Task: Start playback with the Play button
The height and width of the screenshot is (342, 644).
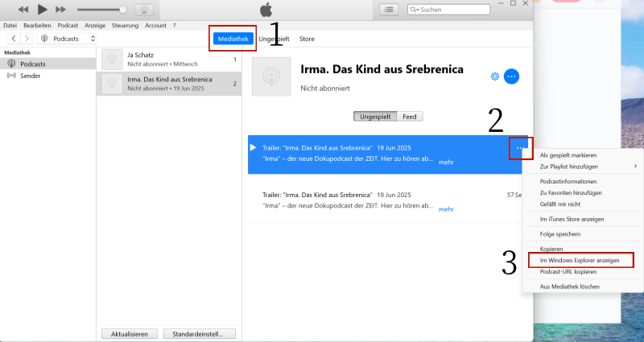Action: click(43, 9)
